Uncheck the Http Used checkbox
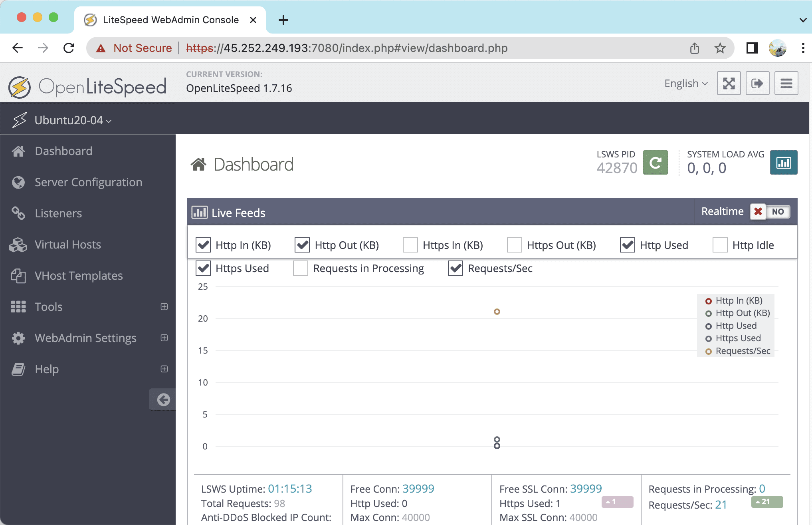The width and height of the screenshot is (812, 525). click(x=628, y=245)
